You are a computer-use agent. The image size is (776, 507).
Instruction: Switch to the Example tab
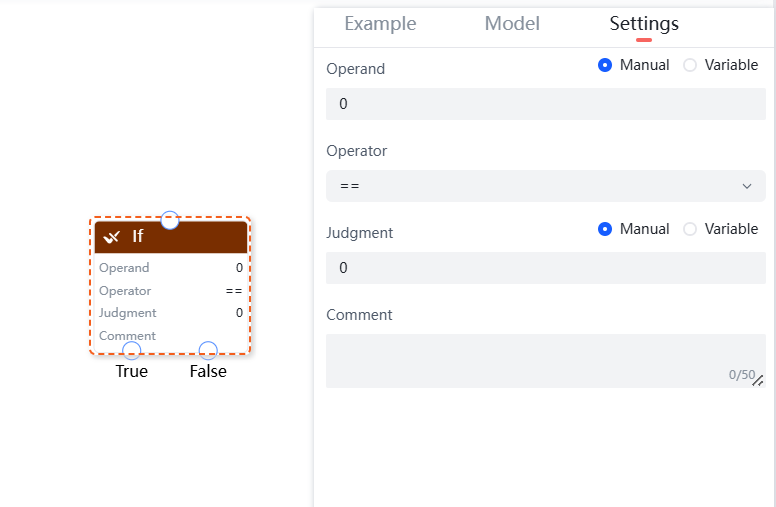click(x=380, y=24)
